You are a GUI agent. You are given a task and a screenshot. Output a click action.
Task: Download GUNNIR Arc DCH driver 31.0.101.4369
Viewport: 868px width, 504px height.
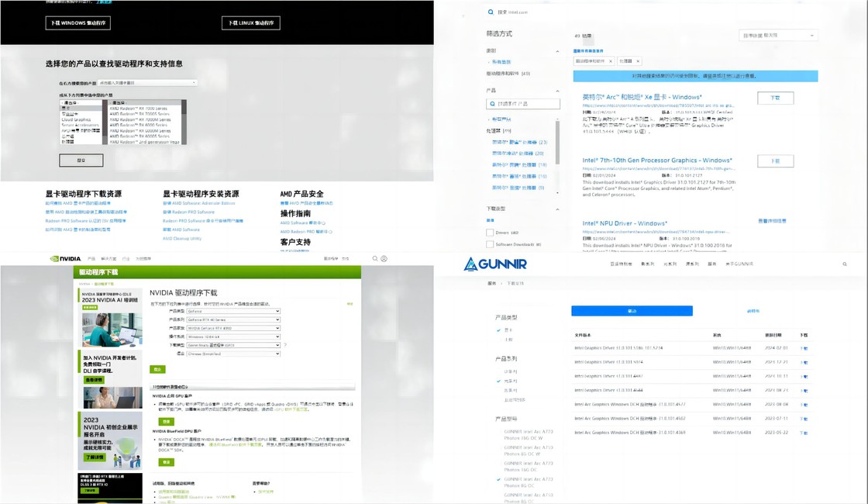point(804,433)
